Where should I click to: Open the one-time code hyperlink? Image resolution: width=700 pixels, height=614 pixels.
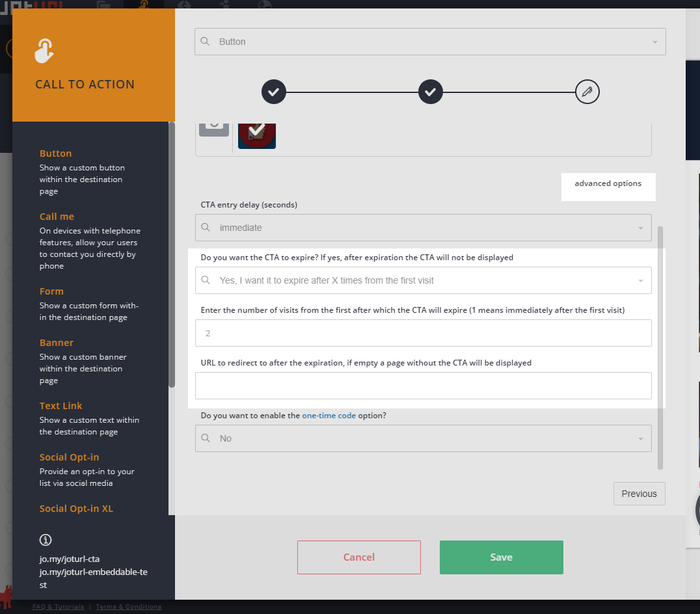(329, 416)
